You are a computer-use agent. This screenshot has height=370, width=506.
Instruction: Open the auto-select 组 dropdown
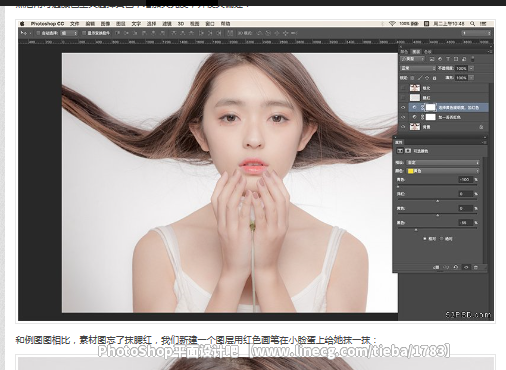[69, 33]
